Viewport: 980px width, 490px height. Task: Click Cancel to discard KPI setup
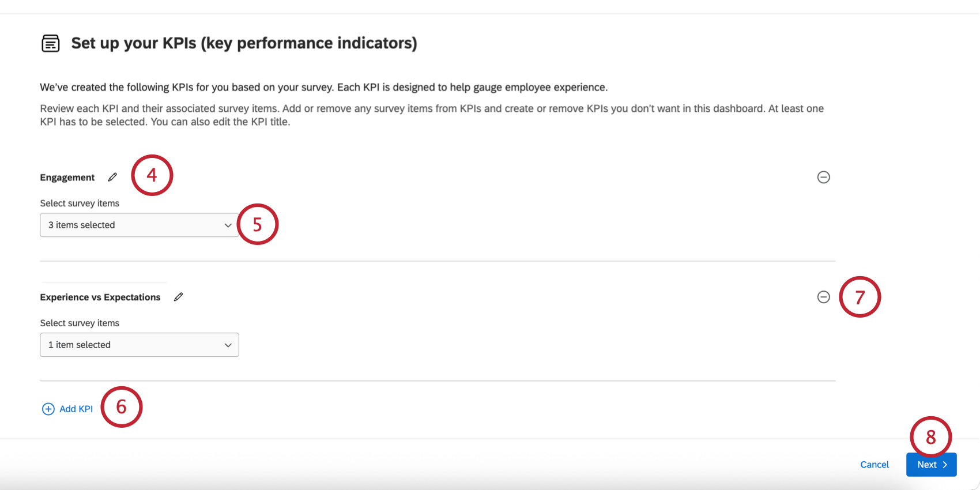click(x=874, y=465)
